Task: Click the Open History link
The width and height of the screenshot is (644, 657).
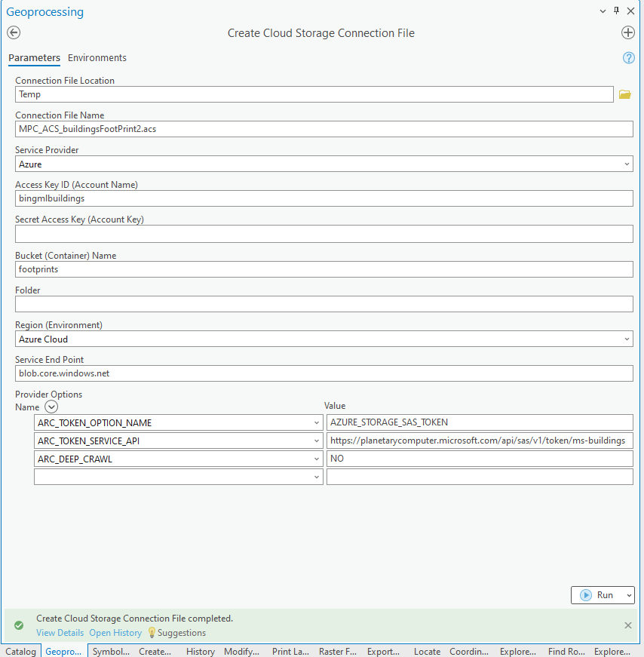Action: (x=115, y=633)
